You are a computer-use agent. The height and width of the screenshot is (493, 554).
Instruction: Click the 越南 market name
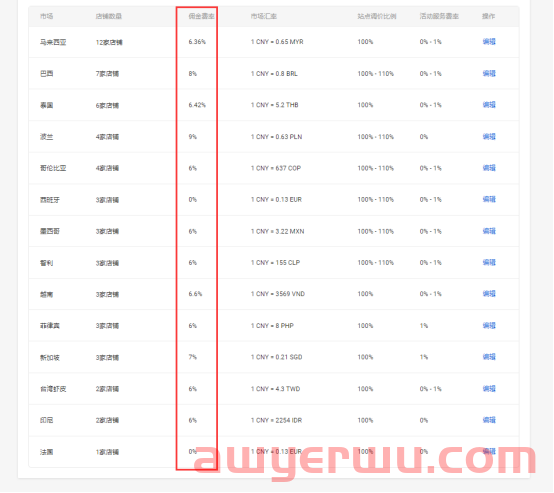click(47, 294)
